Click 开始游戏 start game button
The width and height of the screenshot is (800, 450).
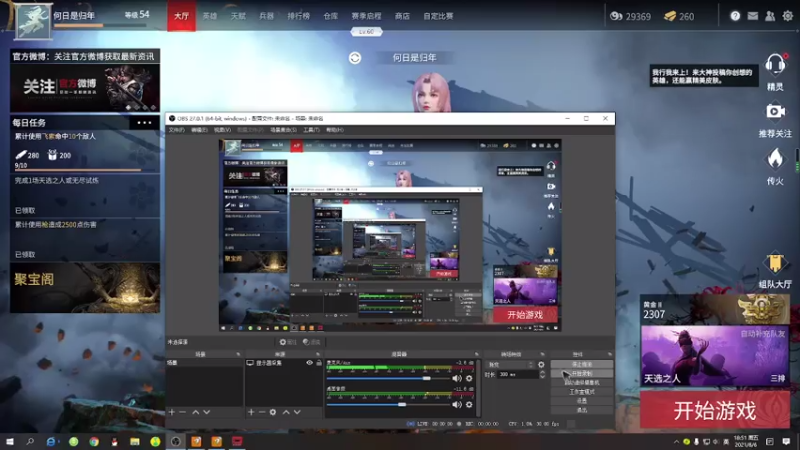click(x=715, y=410)
